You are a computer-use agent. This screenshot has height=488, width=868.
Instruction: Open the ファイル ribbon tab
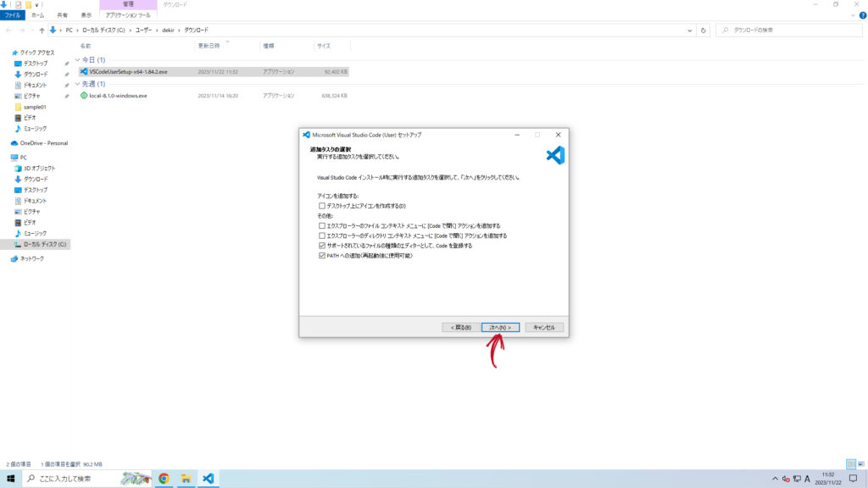click(12, 15)
